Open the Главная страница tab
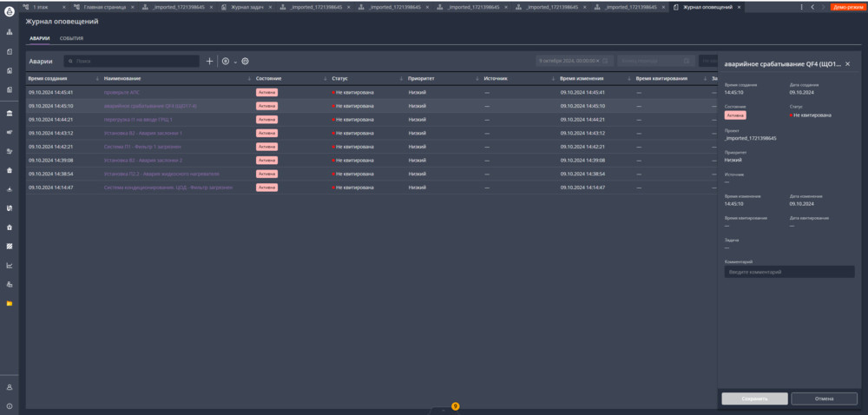Image resolution: width=868 pixels, height=415 pixels. 104,7
